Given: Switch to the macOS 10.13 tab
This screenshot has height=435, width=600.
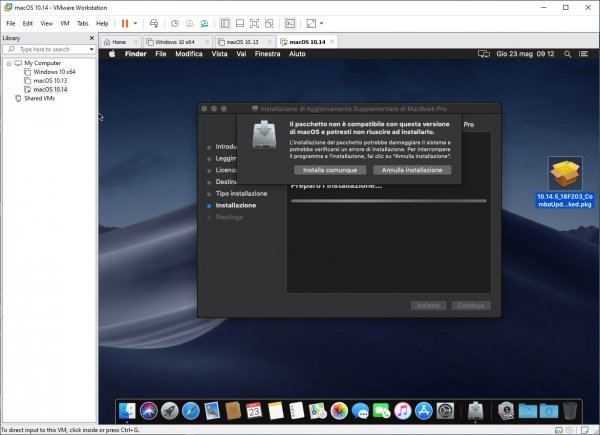Looking at the screenshot, I should click(x=242, y=42).
